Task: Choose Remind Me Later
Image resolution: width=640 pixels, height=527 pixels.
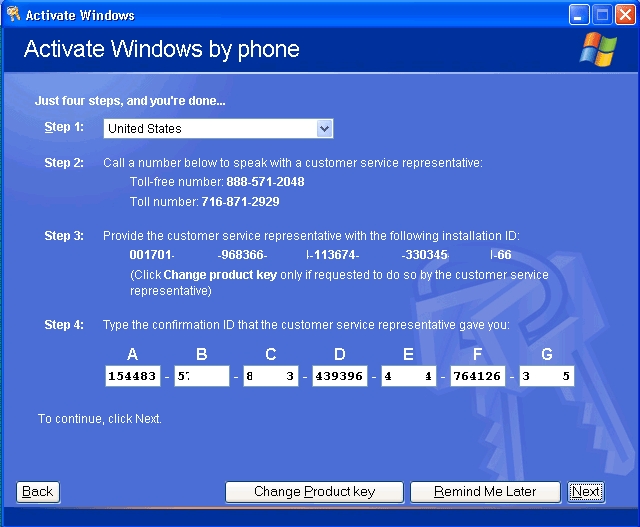Action: click(485, 492)
